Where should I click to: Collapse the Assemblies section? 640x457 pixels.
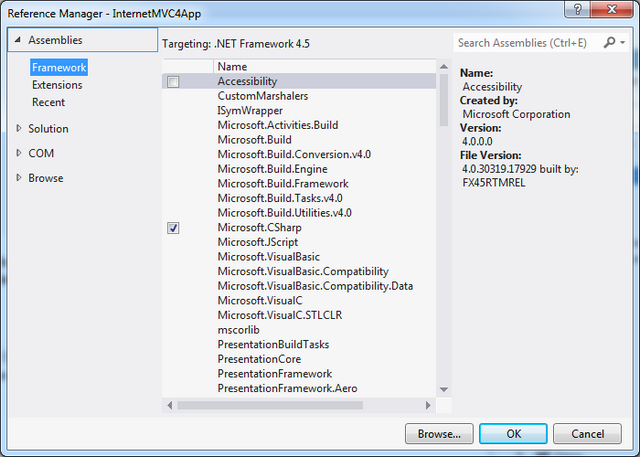coord(18,40)
